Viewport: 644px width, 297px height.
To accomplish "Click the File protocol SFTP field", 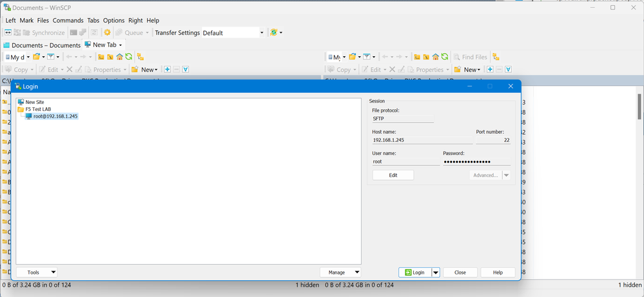I will point(403,118).
